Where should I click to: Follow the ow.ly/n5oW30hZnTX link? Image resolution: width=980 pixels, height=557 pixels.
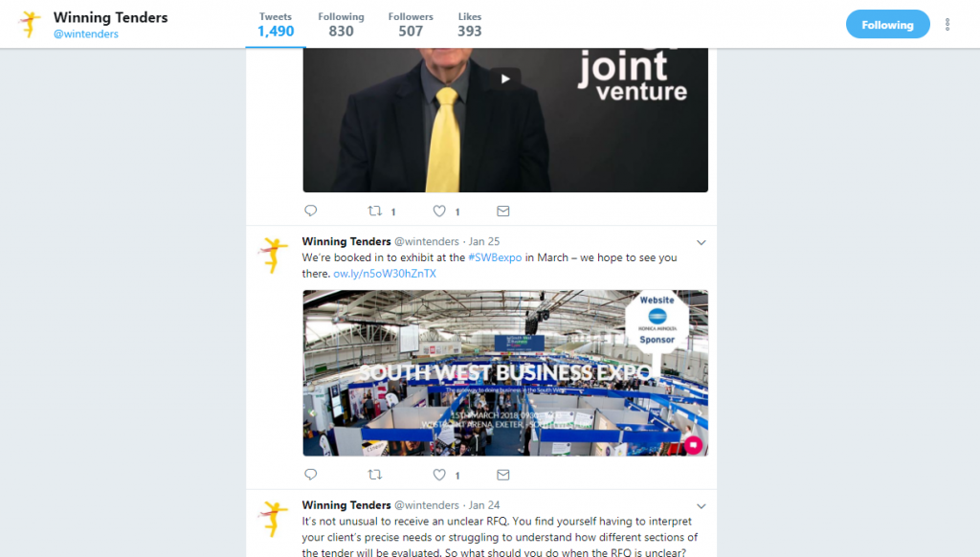[x=385, y=273]
